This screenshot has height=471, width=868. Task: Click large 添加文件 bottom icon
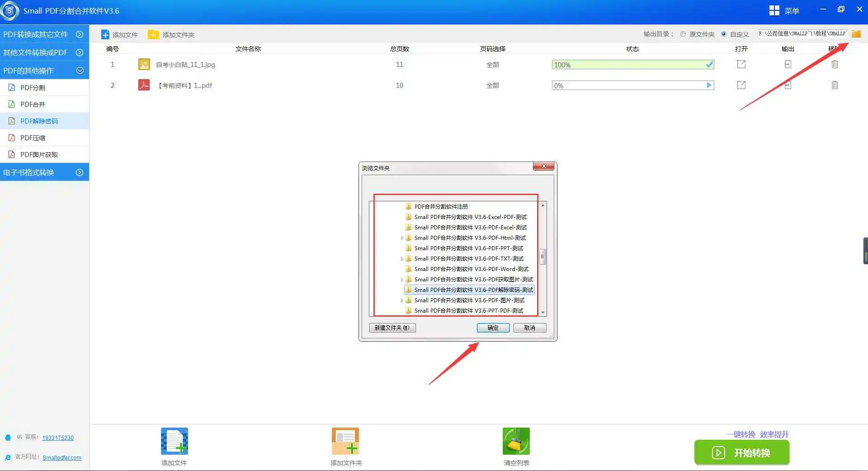pyautogui.click(x=175, y=441)
